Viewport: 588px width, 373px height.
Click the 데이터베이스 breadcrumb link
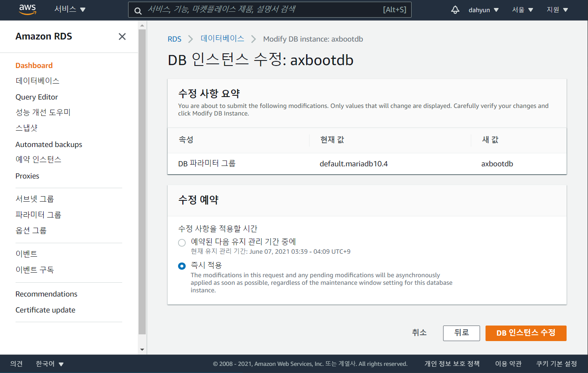(x=222, y=39)
